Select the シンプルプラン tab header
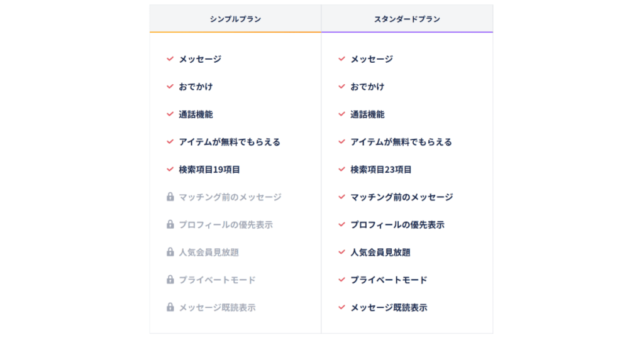The height and width of the screenshot is (338, 644). coord(235,19)
